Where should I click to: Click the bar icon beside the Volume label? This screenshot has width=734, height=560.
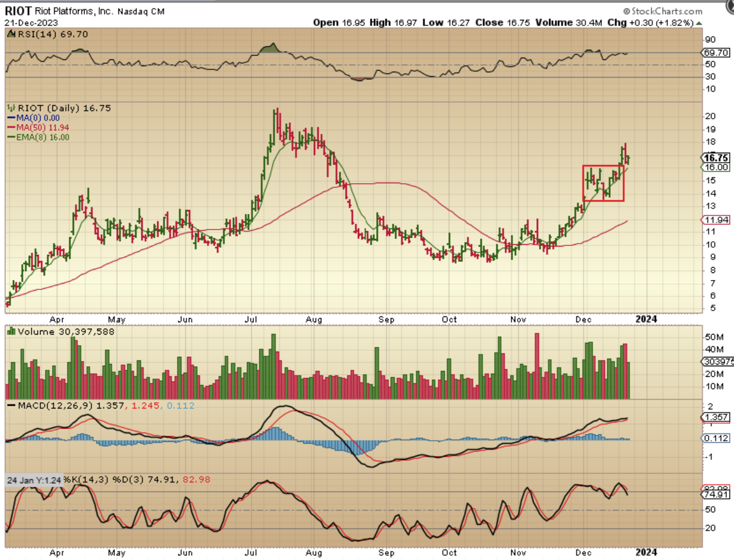pyautogui.click(x=11, y=332)
